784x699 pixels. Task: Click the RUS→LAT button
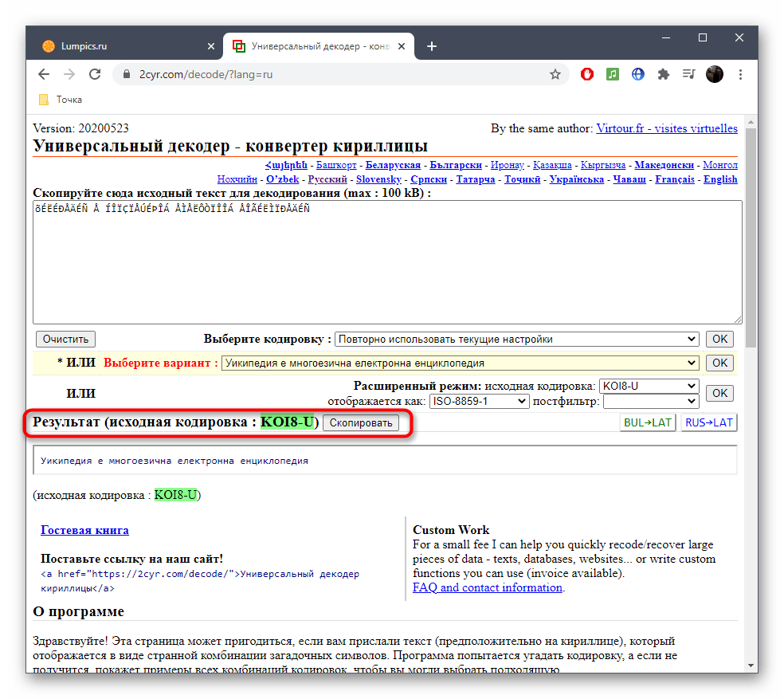pos(708,422)
